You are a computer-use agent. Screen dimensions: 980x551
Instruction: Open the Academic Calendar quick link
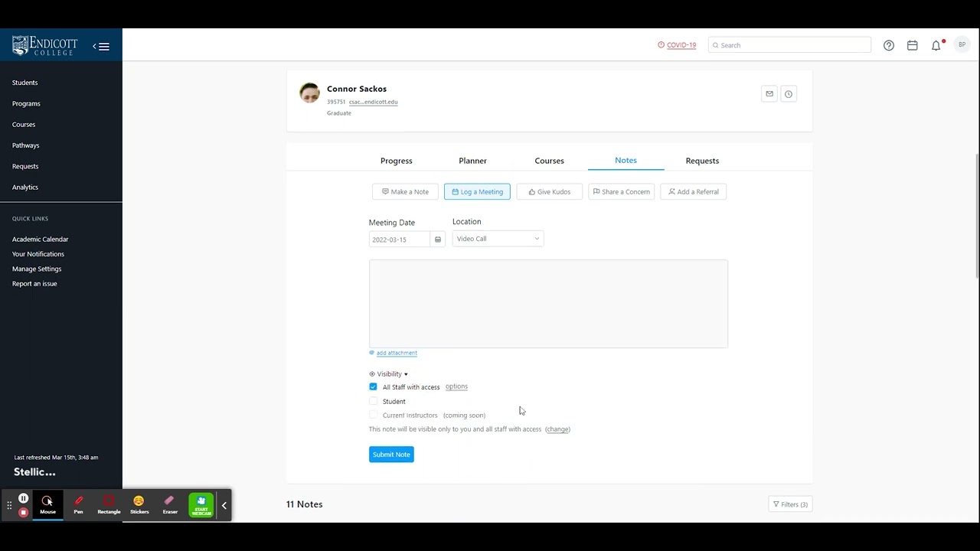point(40,240)
